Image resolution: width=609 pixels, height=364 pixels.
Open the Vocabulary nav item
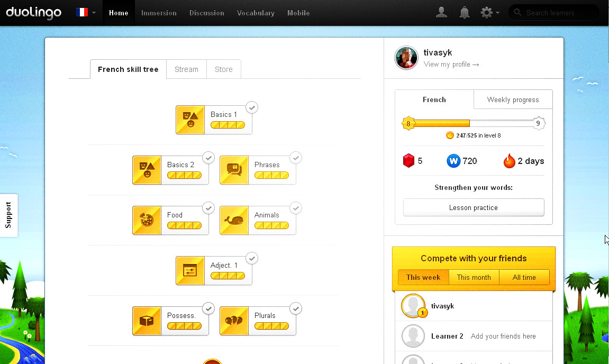pos(256,13)
